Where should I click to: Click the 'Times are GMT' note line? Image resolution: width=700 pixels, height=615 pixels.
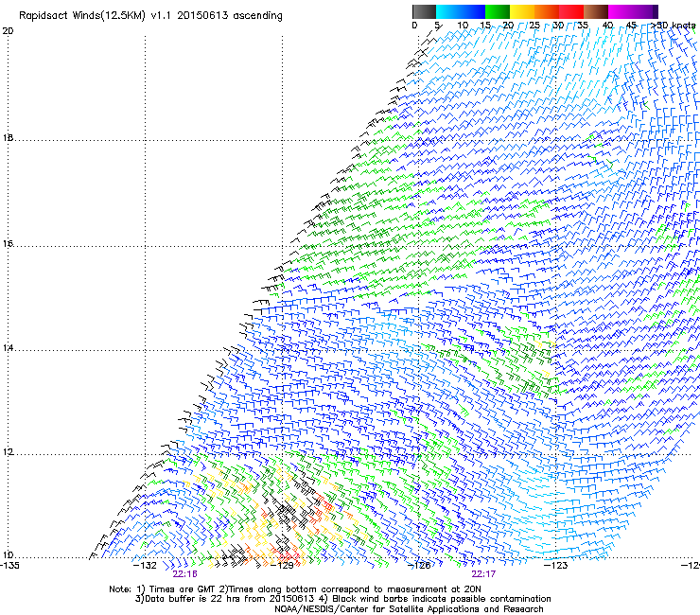coord(295,589)
